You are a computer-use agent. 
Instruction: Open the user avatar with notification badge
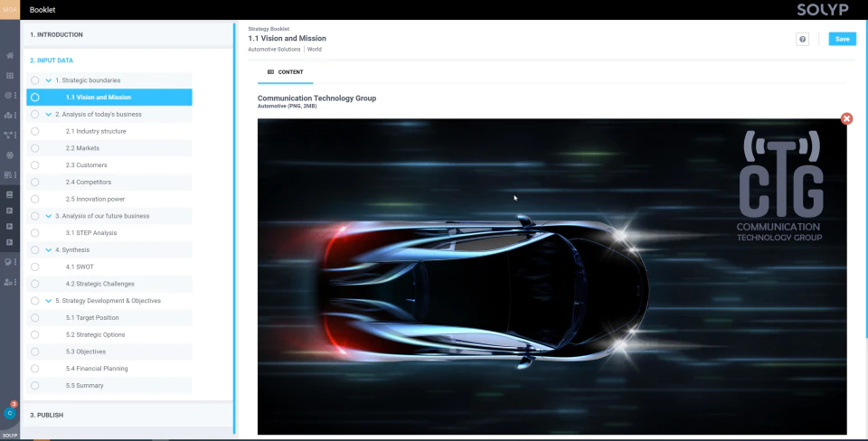click(10, 412)
